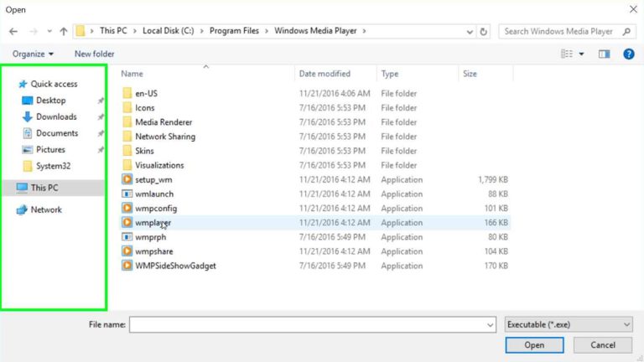Sort files by the Date modified column
644x362 pixels.
(x=325, y=74)
